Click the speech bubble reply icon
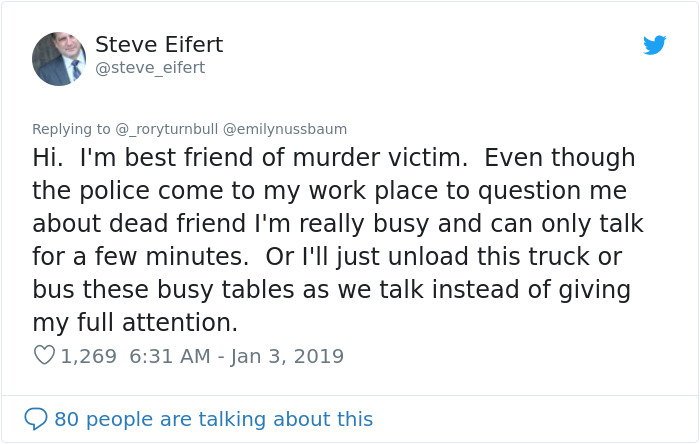Viewport: 700px width, 444px height. point(36,418)
